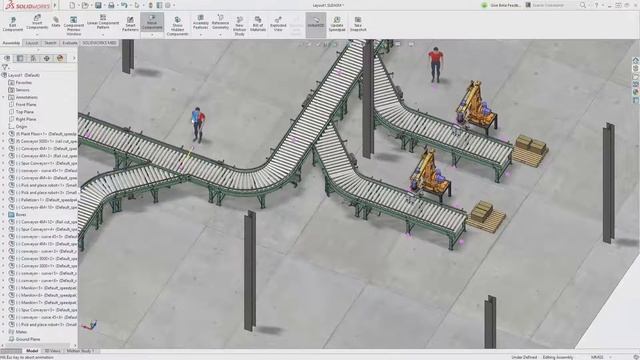Select Ground Plane in tree
The width and height of the screenshot is (640, 360).
[24, 339]
